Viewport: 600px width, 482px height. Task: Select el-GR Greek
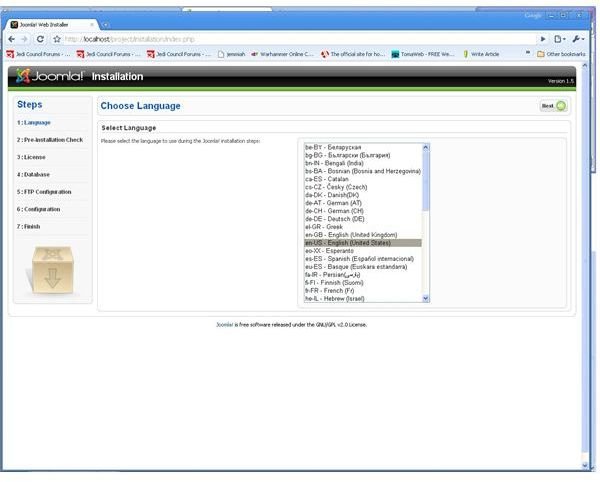tap(363, 227)
